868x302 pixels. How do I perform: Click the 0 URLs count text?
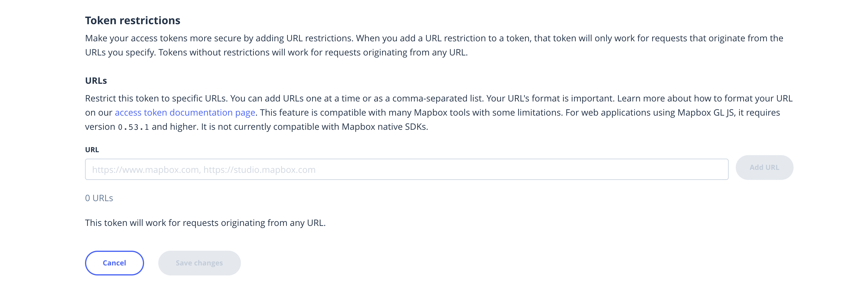[99, 198]
